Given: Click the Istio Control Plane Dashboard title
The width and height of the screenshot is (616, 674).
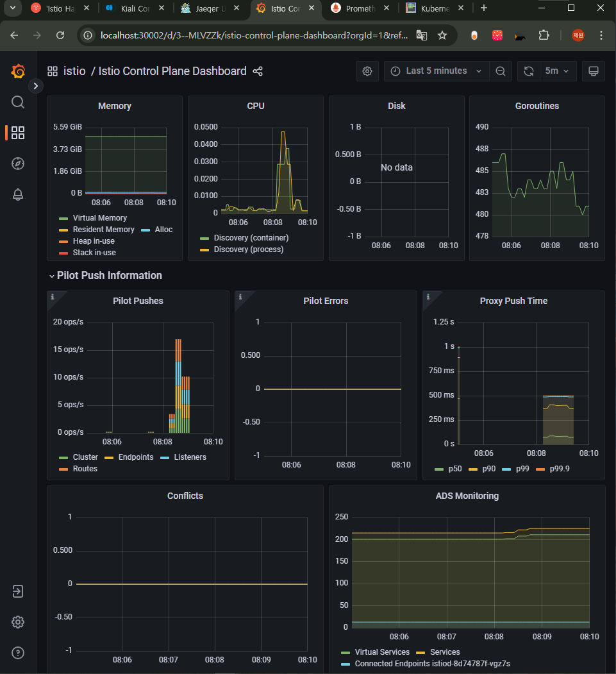Looking at the screenshot, I should 172,71.
